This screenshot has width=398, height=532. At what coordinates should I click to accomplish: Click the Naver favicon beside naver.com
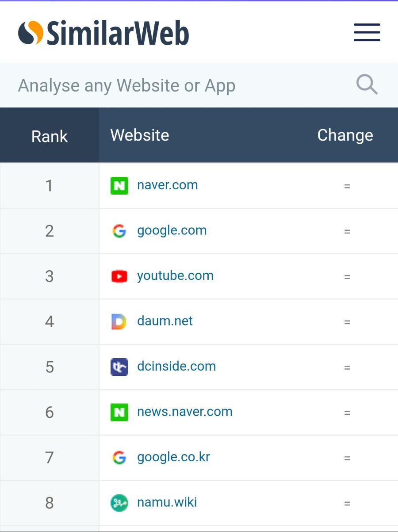[x=119, y=185]
